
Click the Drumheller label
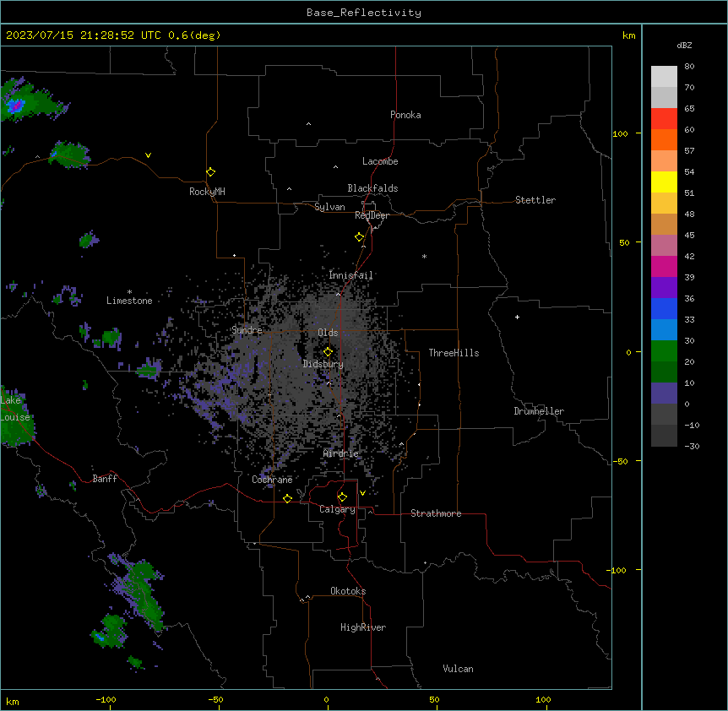(539, 411)
